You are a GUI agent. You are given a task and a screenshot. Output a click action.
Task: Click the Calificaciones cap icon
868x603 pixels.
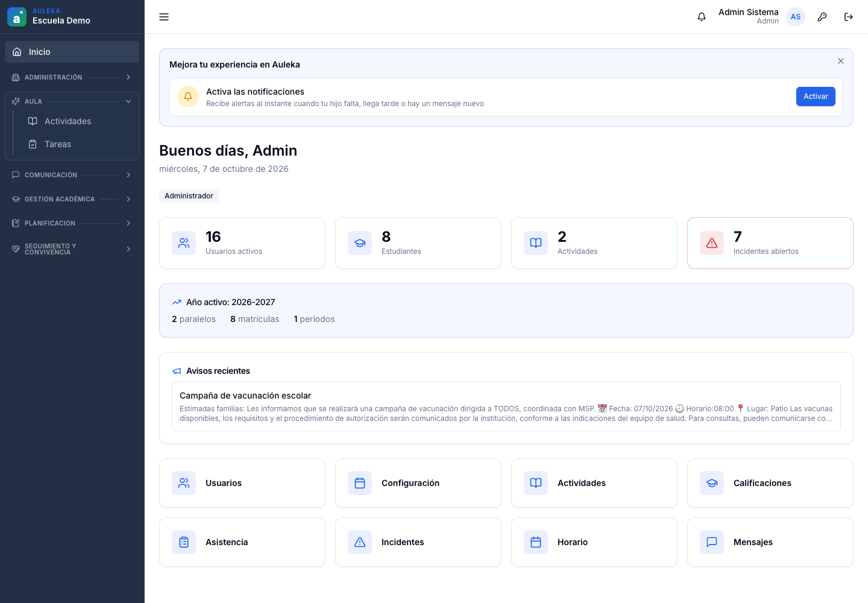712,483
